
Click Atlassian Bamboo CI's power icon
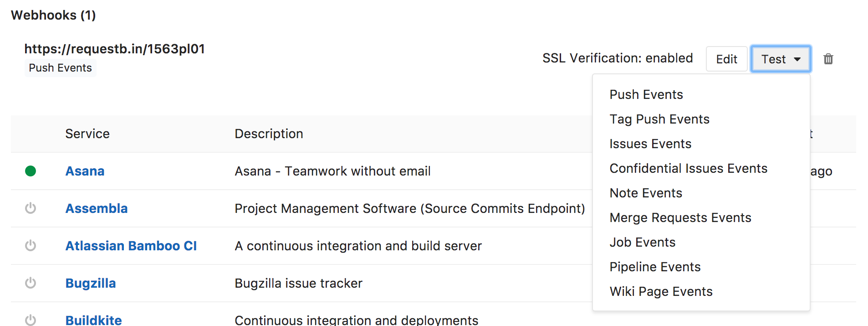coord(31,246)
